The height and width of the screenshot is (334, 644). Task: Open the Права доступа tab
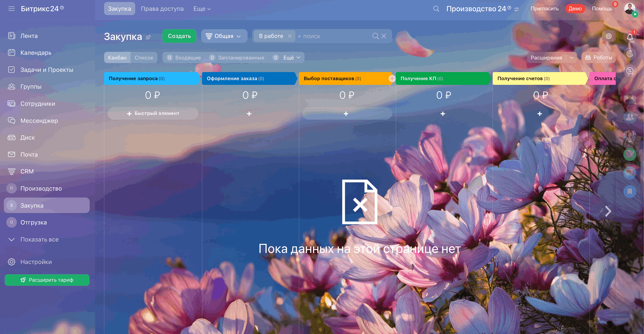coord(162,9)
